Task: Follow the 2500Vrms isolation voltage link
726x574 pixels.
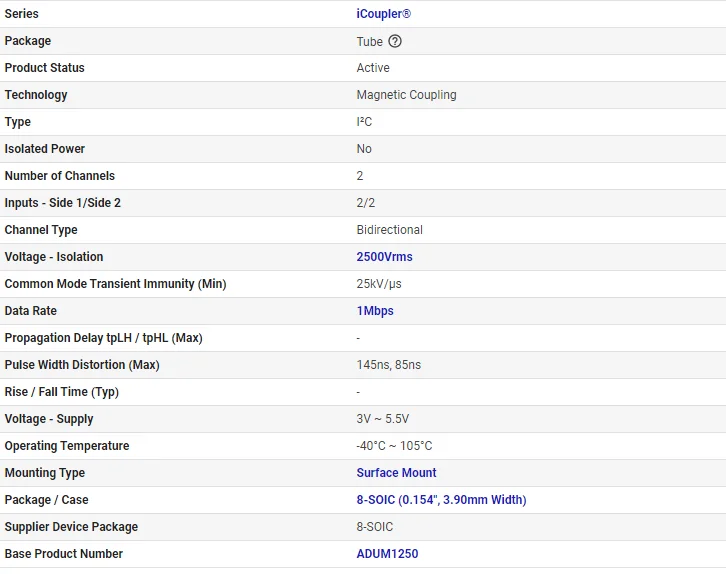Action: 384,257
